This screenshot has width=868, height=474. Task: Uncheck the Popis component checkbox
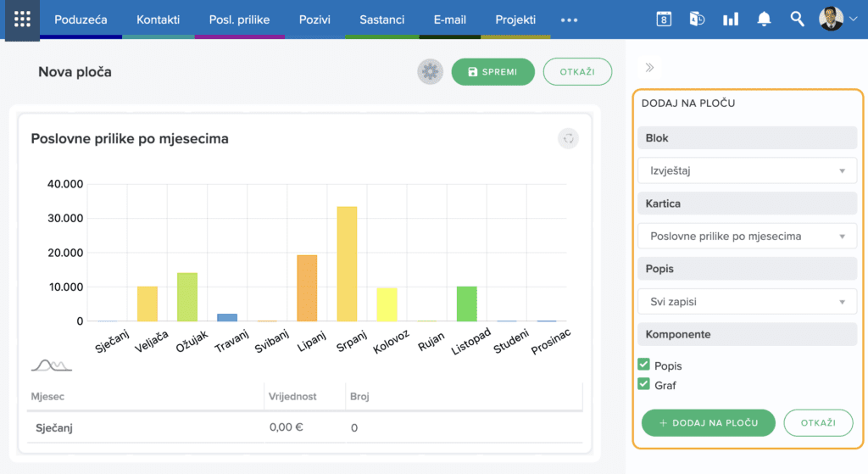point(643,365)
